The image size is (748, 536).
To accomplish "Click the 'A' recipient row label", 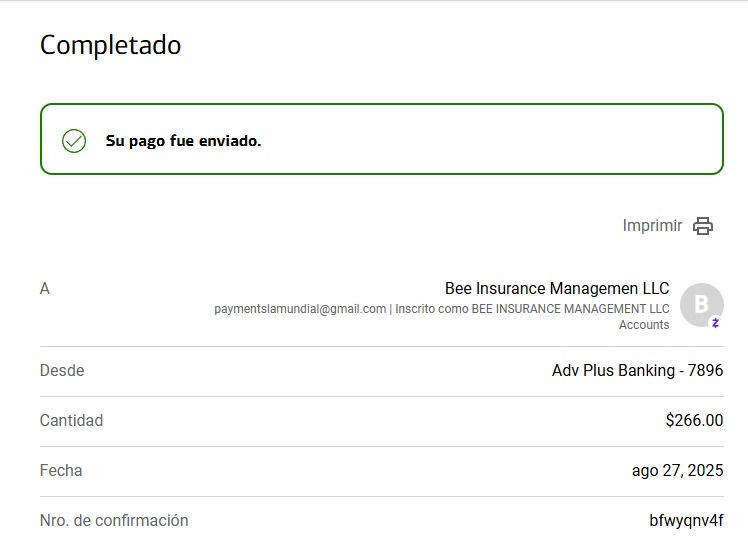I will (45, 289).
